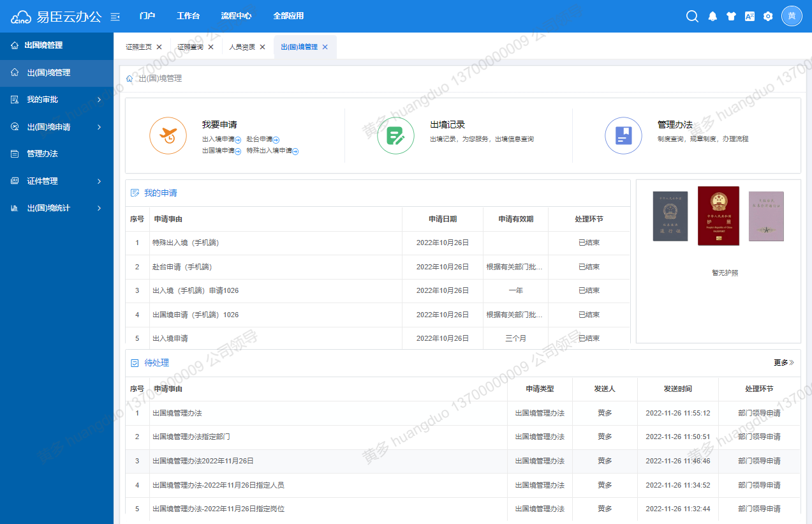Screen dimensions: 812x524
Task: Expand 出(国)境统计 sidebar menu
Action: (x=99, y=208)
